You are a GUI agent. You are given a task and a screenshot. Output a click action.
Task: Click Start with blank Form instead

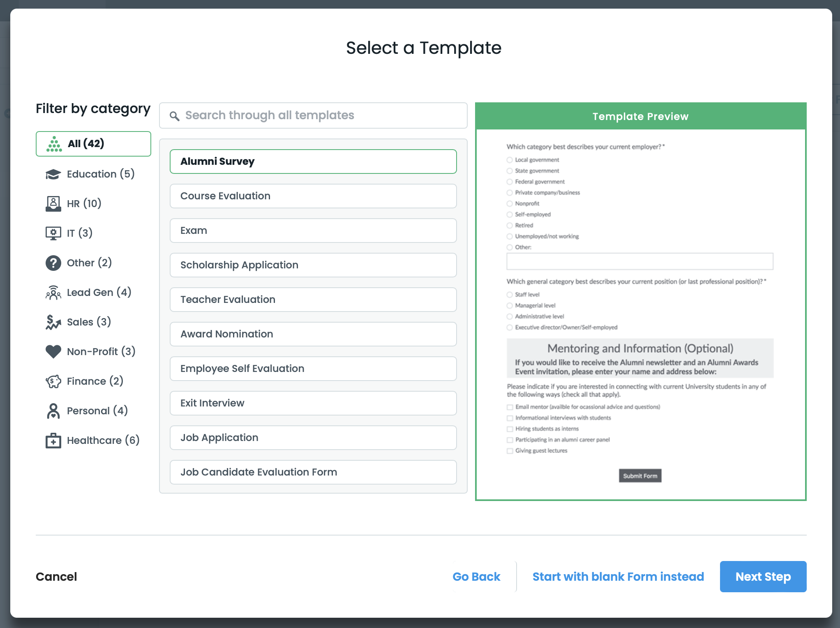tap(618, 577)
